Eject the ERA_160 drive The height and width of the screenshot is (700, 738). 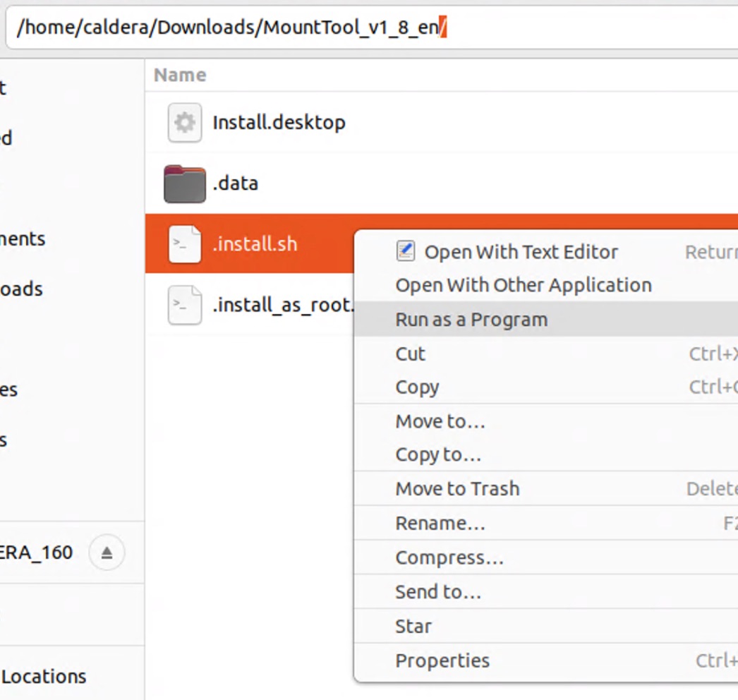pos(107,553)
